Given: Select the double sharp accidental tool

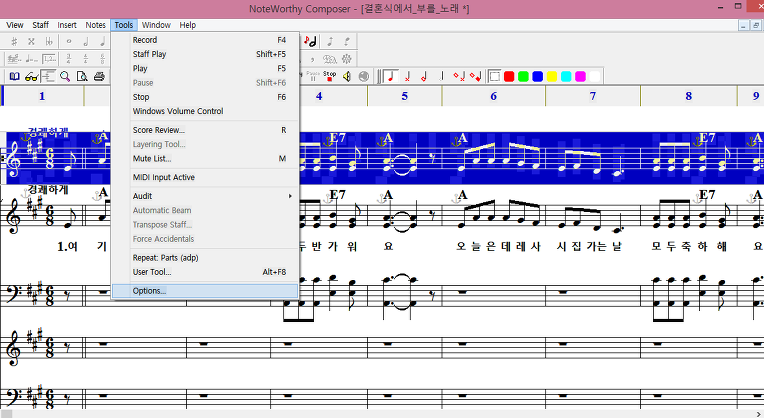Looking at the screenshot, I should pos(31,41).
